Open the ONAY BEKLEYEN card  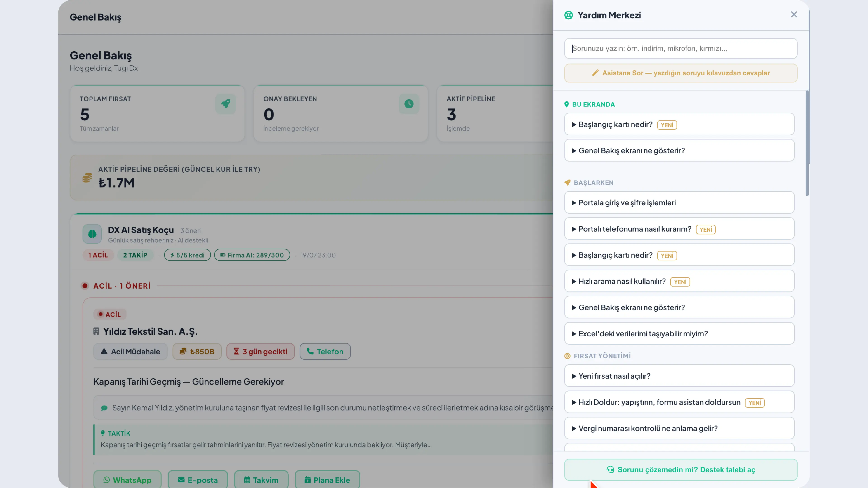pyautogui.click(x=341, y=113)
